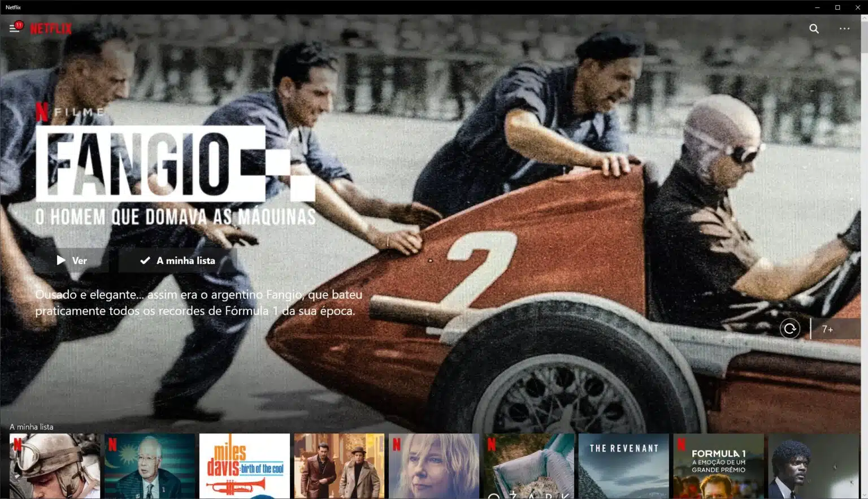Click the Fangio description text
The height and width of the screenshot is (499, 868).
tap(199, 302)
